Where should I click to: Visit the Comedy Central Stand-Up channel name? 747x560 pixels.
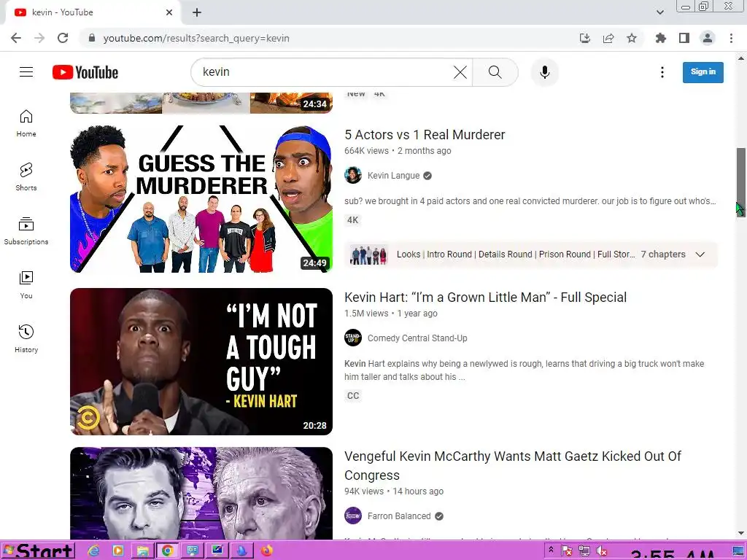coord(417,338)
